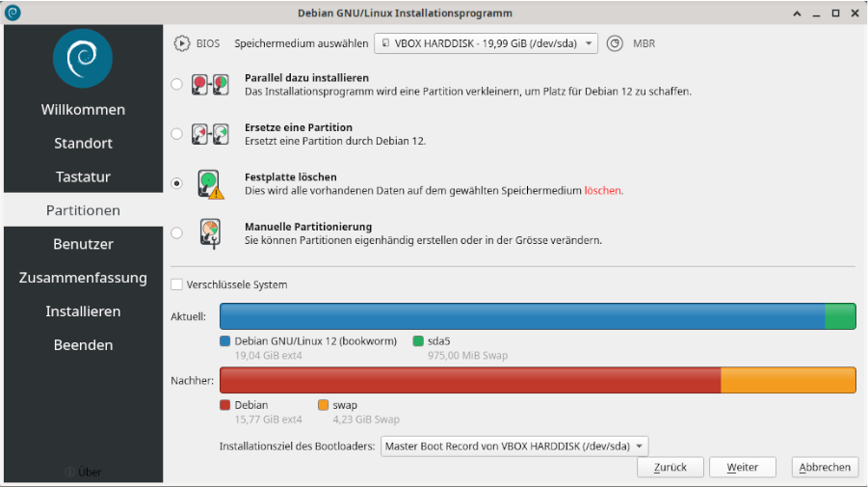Click the Debian icon in title bar
Viewport: 868px width, 487px height.
pos(13,13)
